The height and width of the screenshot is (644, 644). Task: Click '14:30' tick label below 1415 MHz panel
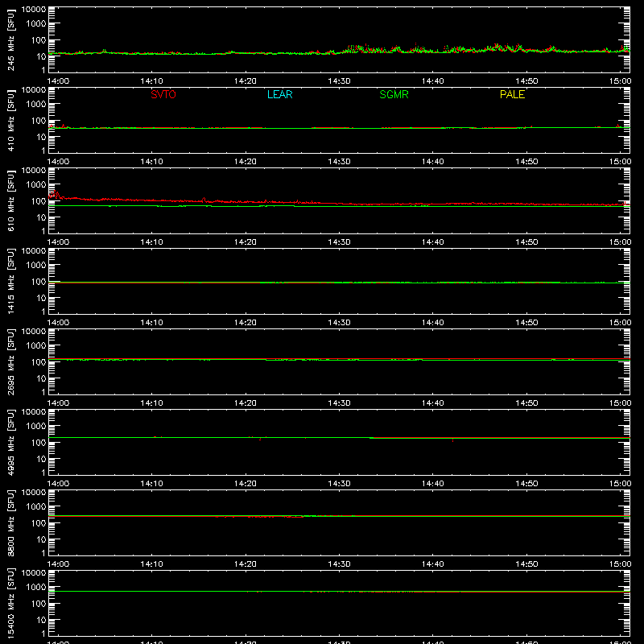[339, 323]
